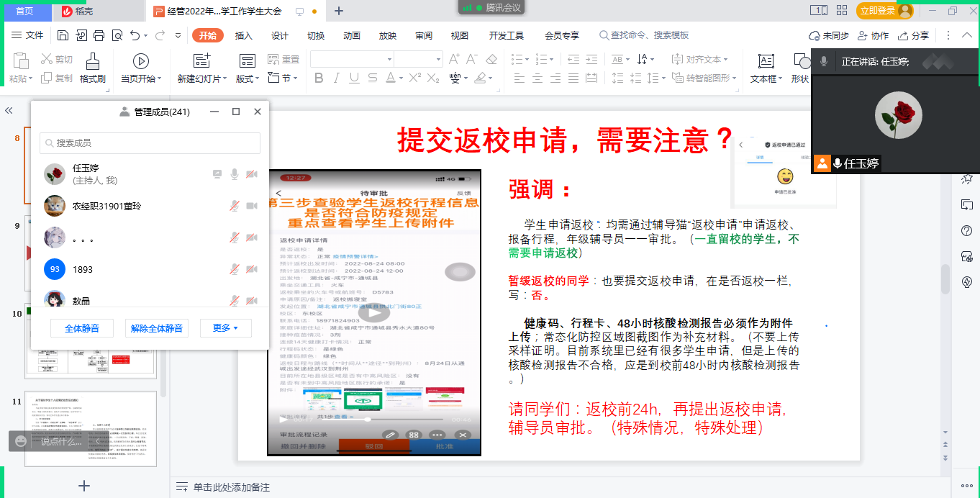
Task: Click the save icon in quick toolbar
Action: coord(63,35)
